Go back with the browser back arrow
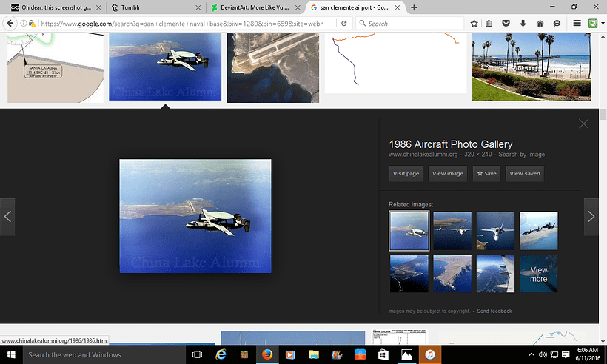The image size is (607, 364). [x=10, y=24]
